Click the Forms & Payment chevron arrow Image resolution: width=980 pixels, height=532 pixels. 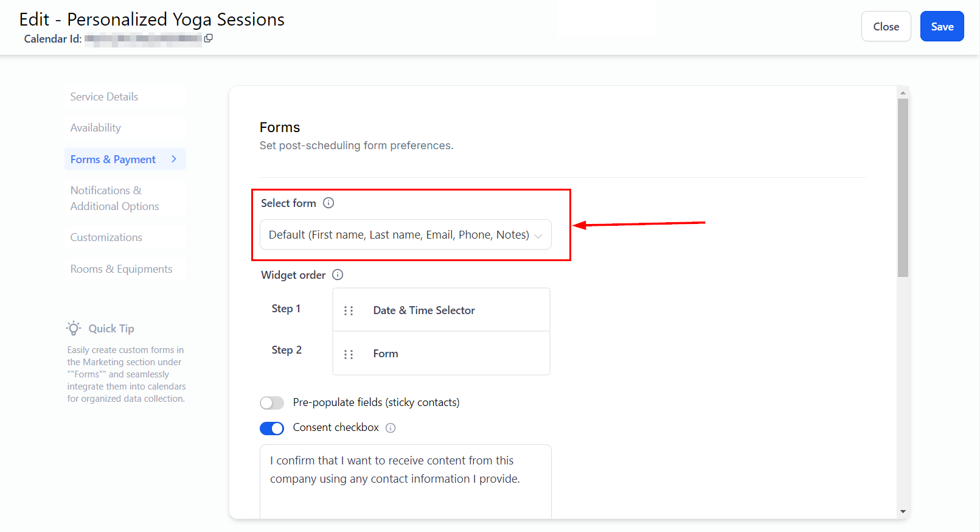coord(174,159)
